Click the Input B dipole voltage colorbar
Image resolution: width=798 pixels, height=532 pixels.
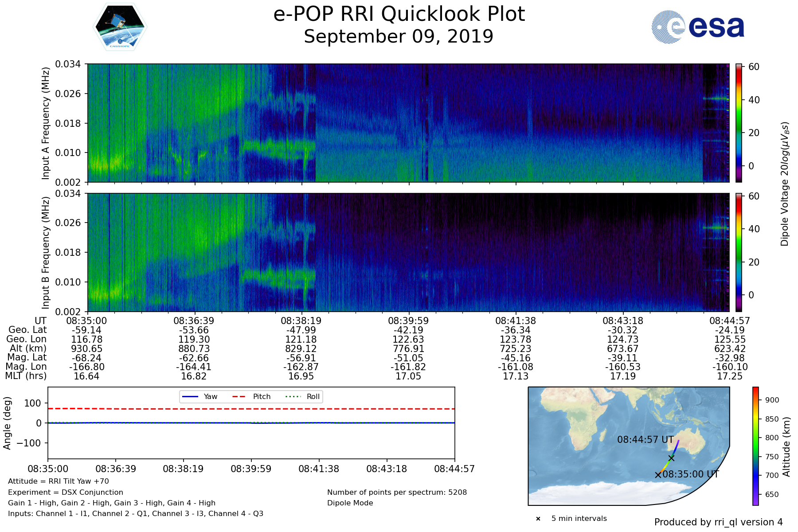739,252
